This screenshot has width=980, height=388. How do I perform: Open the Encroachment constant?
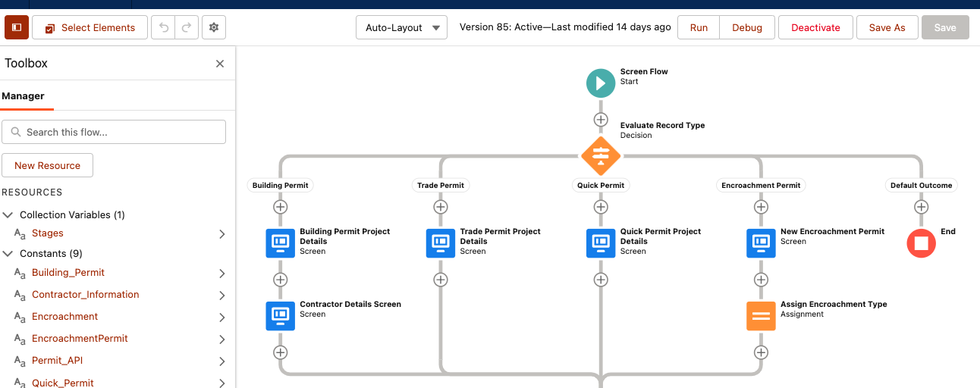coord(65,316)
